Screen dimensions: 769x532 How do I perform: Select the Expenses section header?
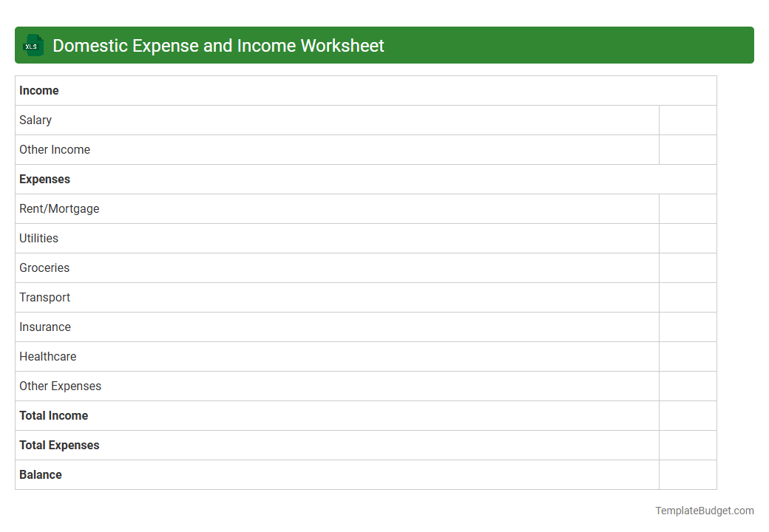point(44,179)
